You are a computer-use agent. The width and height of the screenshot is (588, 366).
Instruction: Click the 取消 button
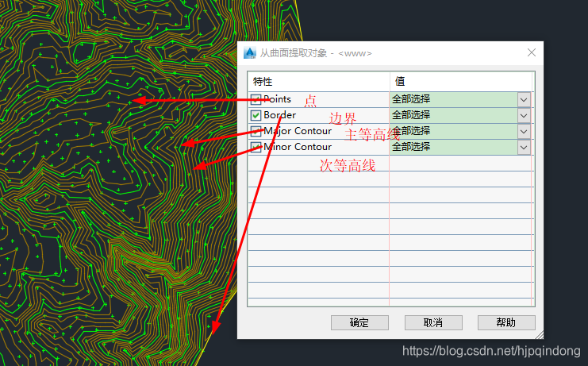coord(433,322)
